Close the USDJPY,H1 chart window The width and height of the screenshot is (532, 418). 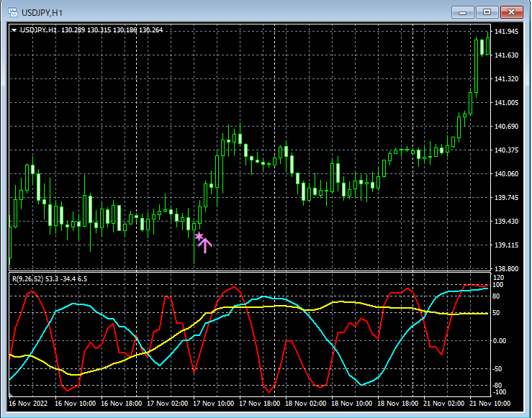[512, 12]
